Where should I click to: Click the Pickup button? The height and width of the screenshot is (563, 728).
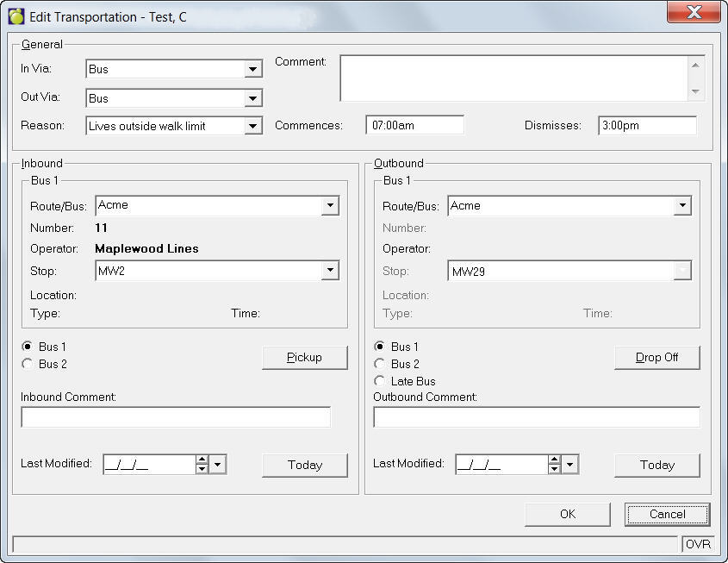[x=304, y=358]
